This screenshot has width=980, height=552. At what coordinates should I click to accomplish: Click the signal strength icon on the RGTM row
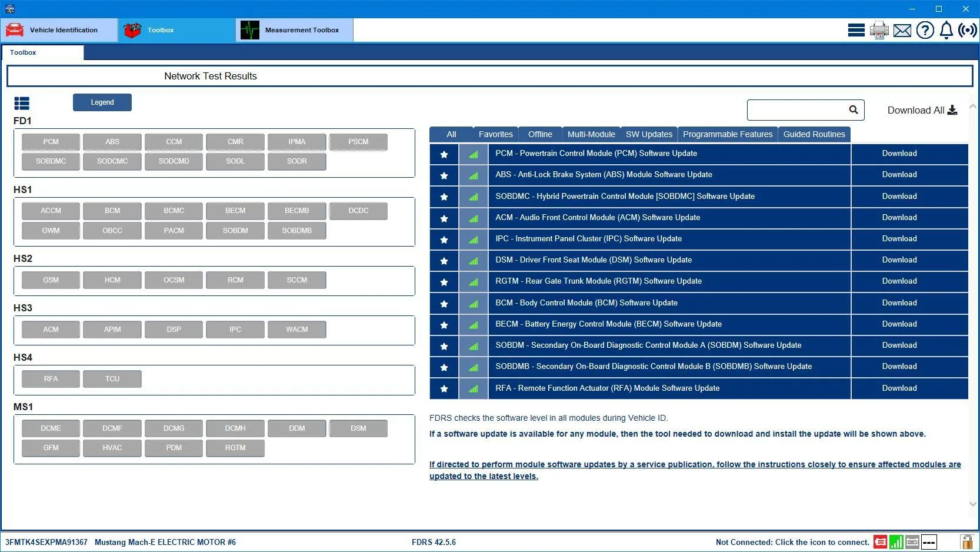[x=474, y=282]
